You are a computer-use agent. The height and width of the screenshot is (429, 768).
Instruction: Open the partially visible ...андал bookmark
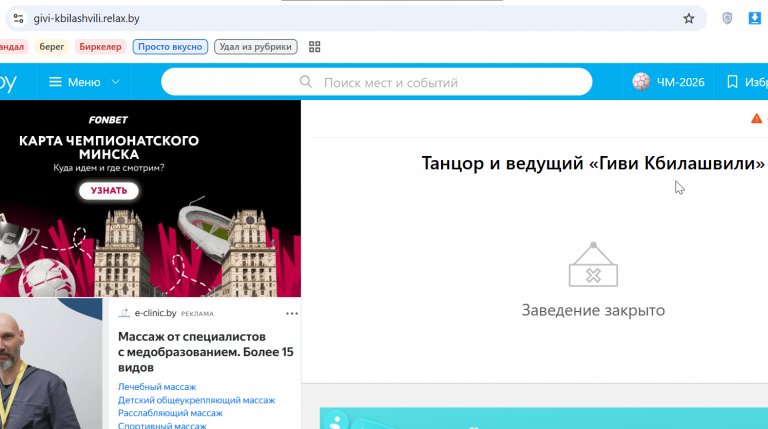13,47
